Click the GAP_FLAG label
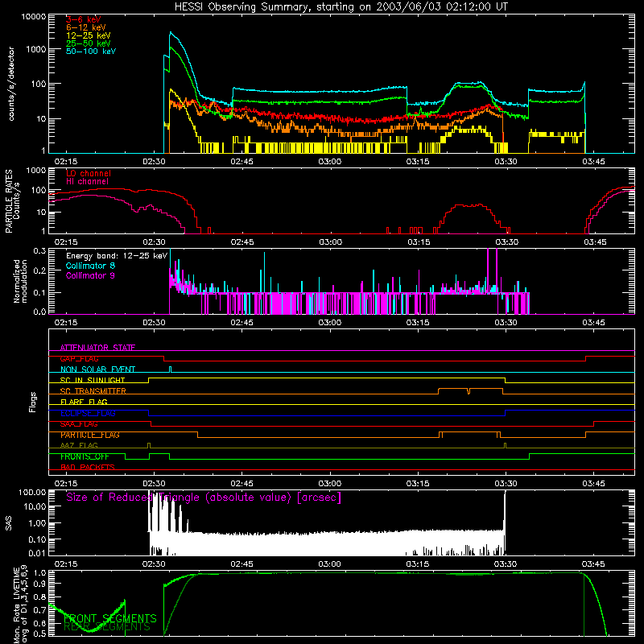Image resolution: width=644 pixels, height=644 pixels. pos(79,358)
